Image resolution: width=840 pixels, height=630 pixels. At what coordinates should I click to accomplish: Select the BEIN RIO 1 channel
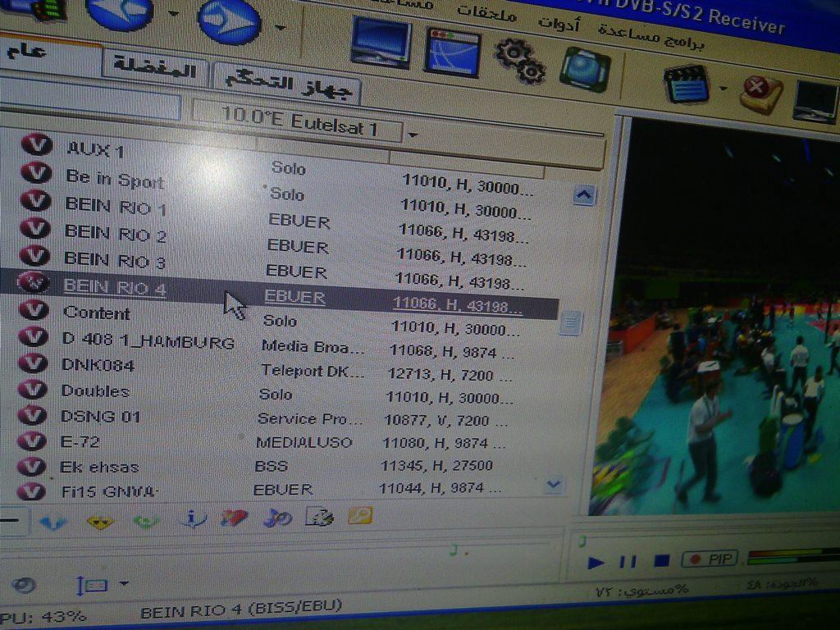[115, 206]
